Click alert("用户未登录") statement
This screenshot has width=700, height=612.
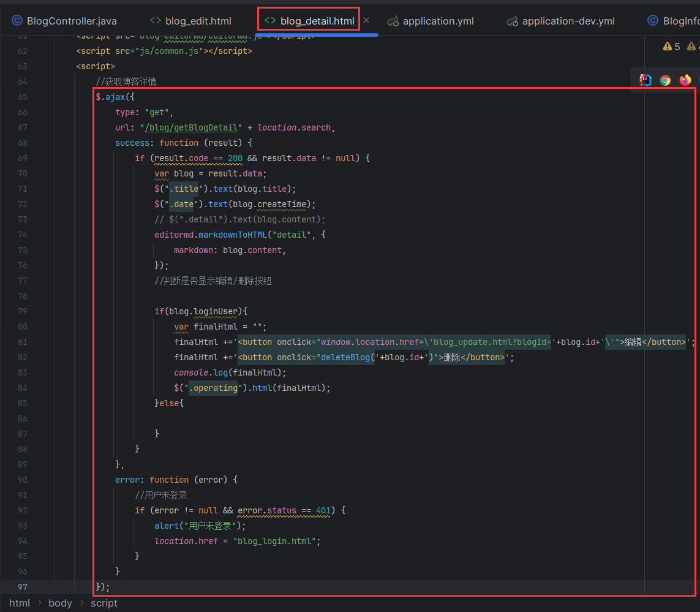click(x=200, y=526)
